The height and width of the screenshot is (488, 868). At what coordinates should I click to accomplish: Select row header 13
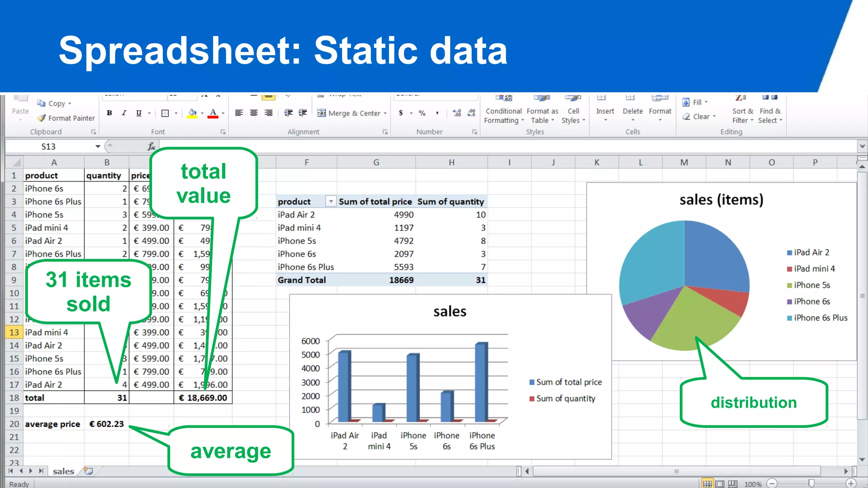click(14, 333)
